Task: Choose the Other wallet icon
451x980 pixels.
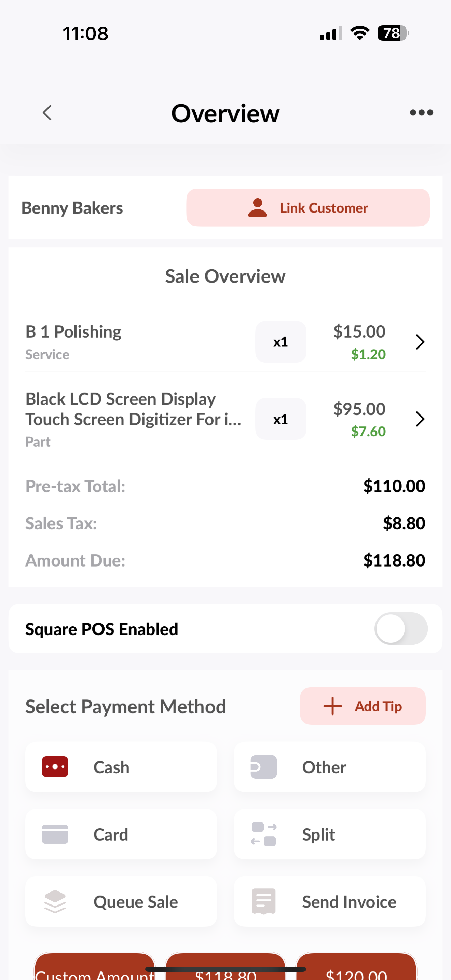Action: click(263, 766)
